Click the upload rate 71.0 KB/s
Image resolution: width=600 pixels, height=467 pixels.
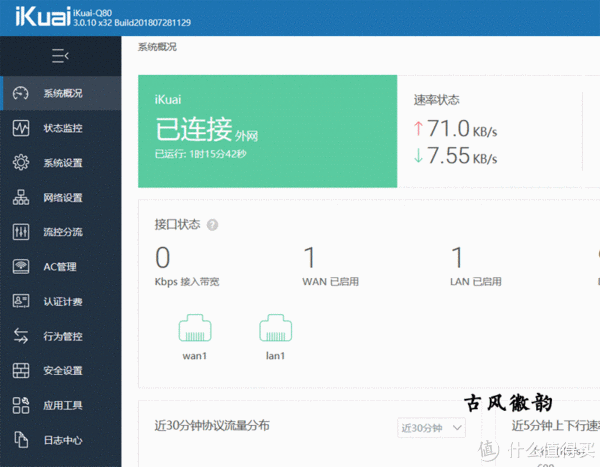[455, 128]
